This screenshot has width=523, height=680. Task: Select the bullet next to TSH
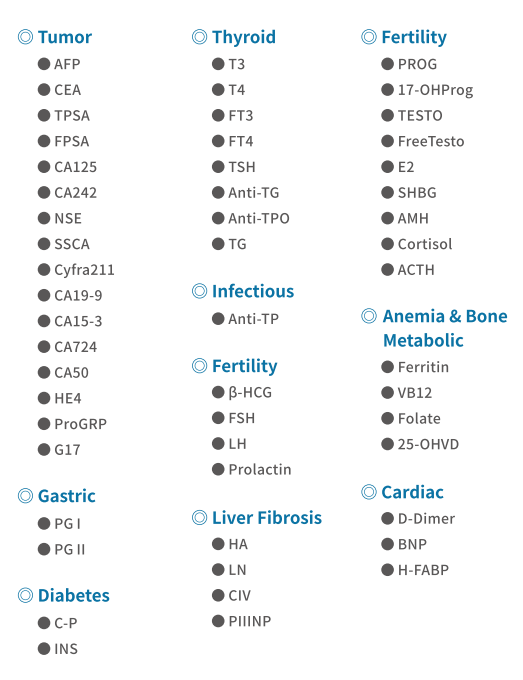(x=218, y=167)
